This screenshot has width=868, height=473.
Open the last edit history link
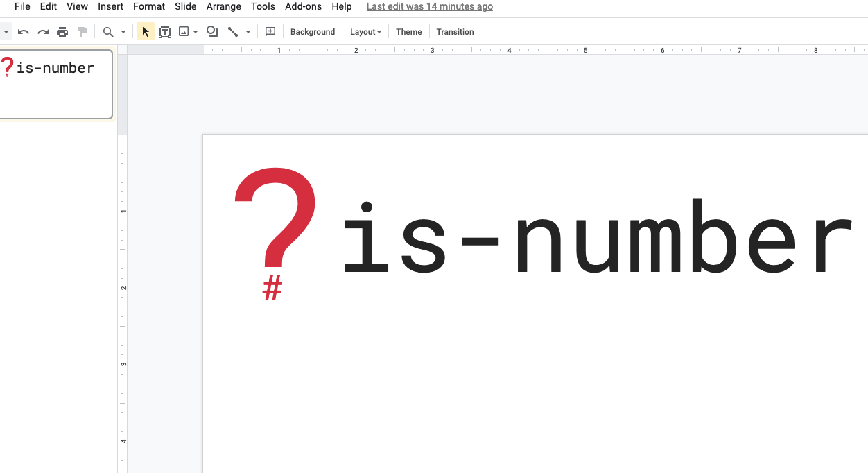point(429,6)
